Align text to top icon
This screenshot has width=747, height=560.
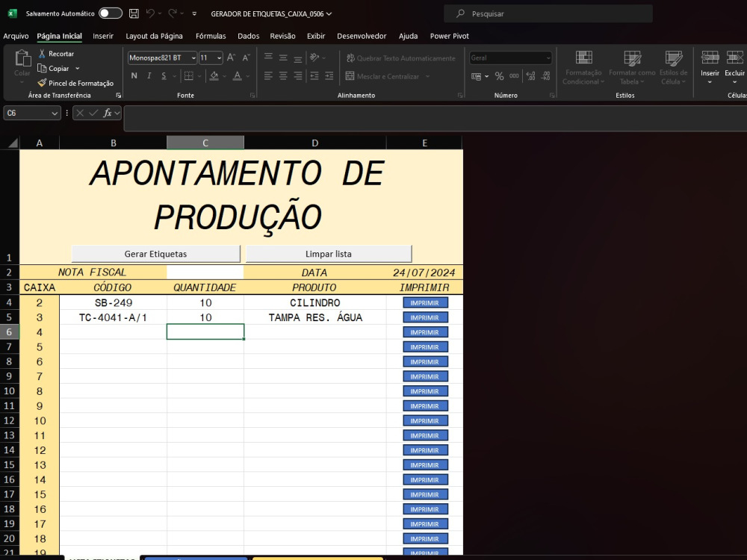pyautogui.click(x=268, y=57)
